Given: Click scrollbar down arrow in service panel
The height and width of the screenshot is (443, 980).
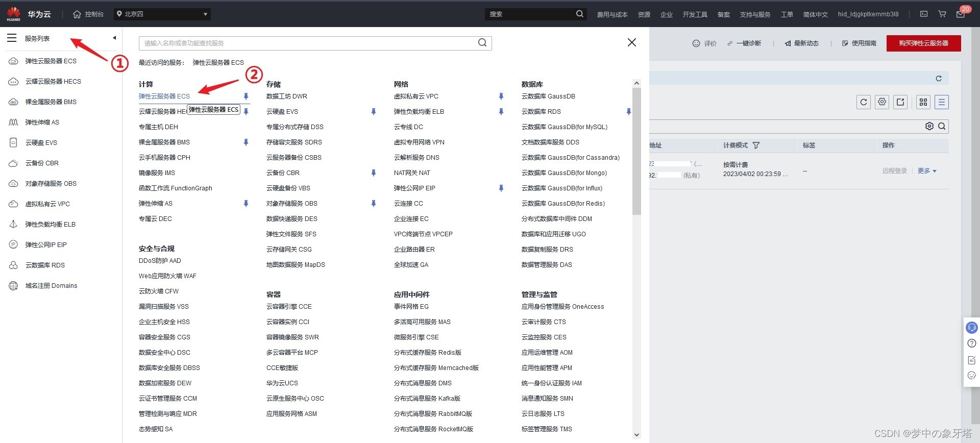Looking at the screenshot, I should pos(636,435).
